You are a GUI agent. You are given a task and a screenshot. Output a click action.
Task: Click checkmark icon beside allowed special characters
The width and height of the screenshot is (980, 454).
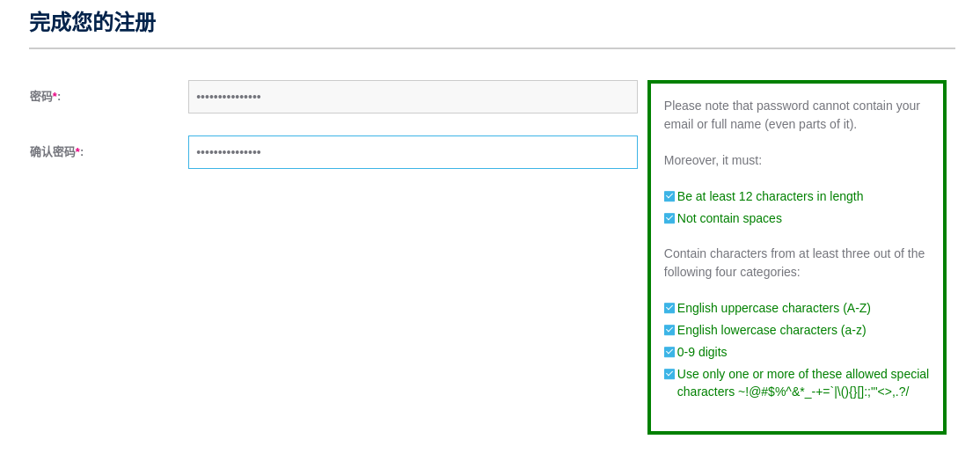669,374
